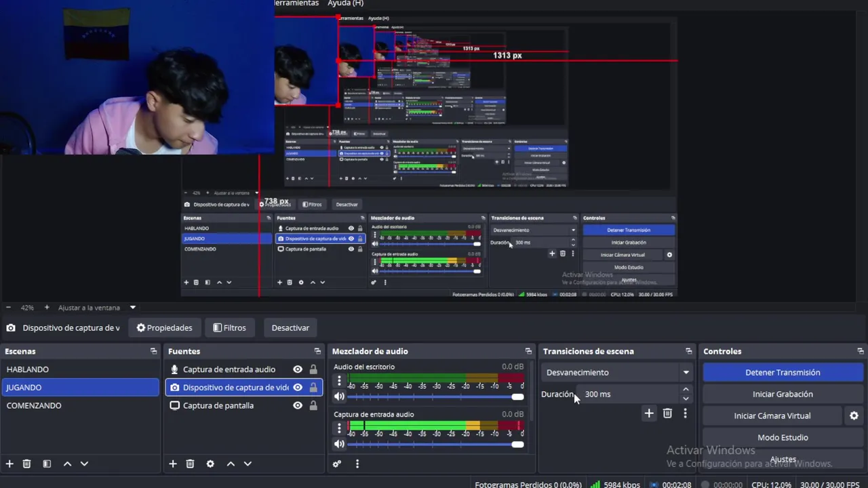Add a scene transition with plus icon
The width and height of the screenshot is (868, 488).
pos(649,413)
